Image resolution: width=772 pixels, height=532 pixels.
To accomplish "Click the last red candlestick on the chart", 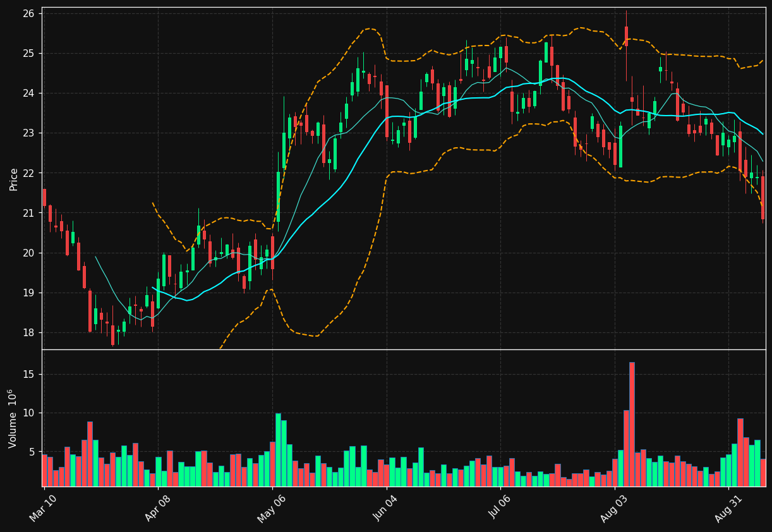I will [x=763, y=198].
